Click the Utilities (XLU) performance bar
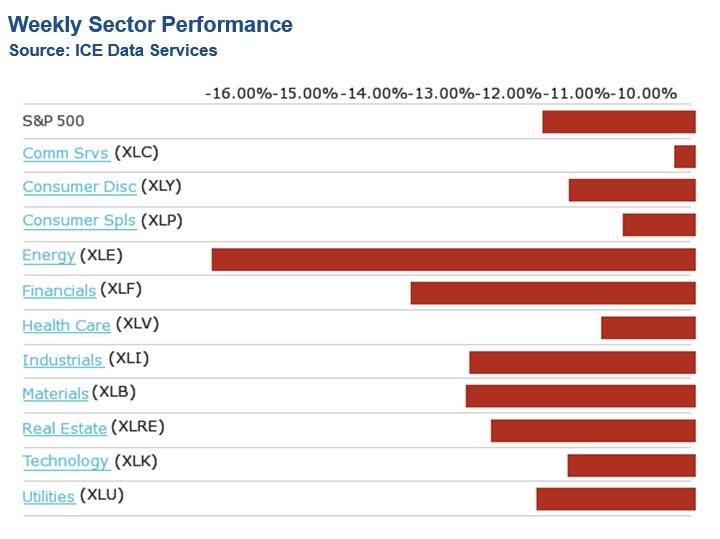Image resolution: width=720 pixels, height=539 pixels. (x=615, y=498)
